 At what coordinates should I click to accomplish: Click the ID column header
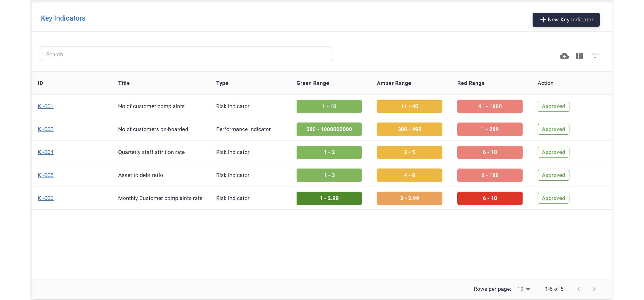(x=40, y=83)
